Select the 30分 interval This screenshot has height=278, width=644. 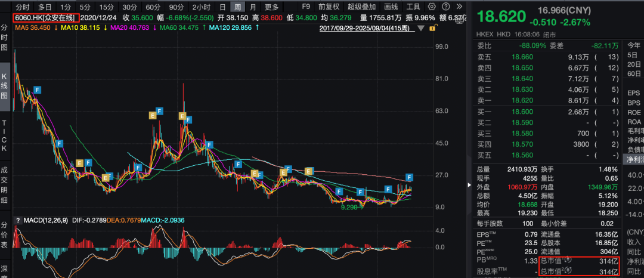click(x=129, y=7)
